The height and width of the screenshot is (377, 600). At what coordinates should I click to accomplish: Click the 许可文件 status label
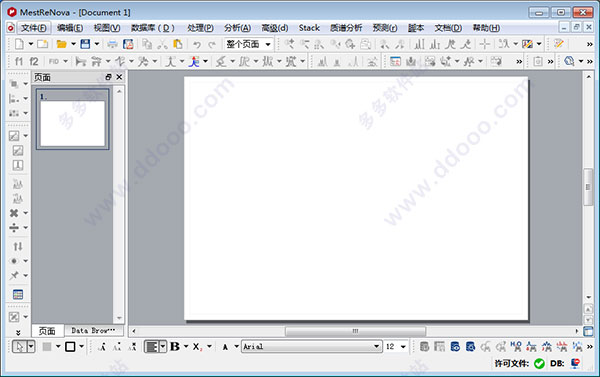512,363
